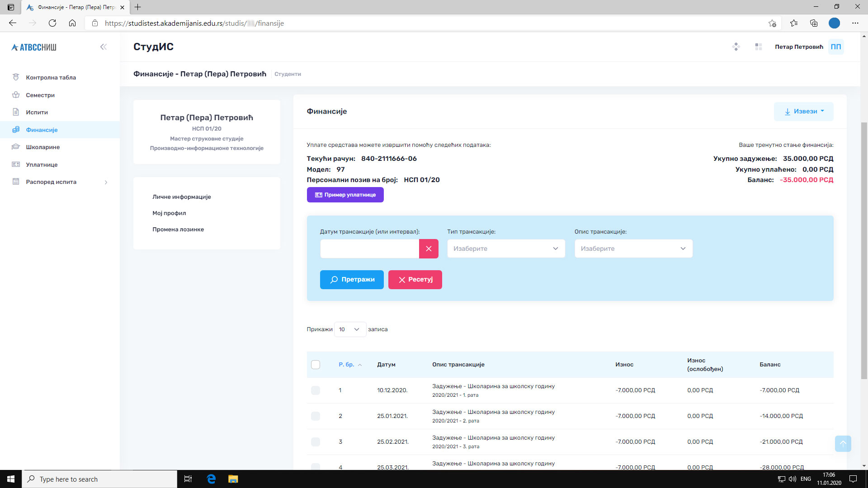Open Личне информације link
This screenshot has height=488, width=868.
[x=181, y=197]
